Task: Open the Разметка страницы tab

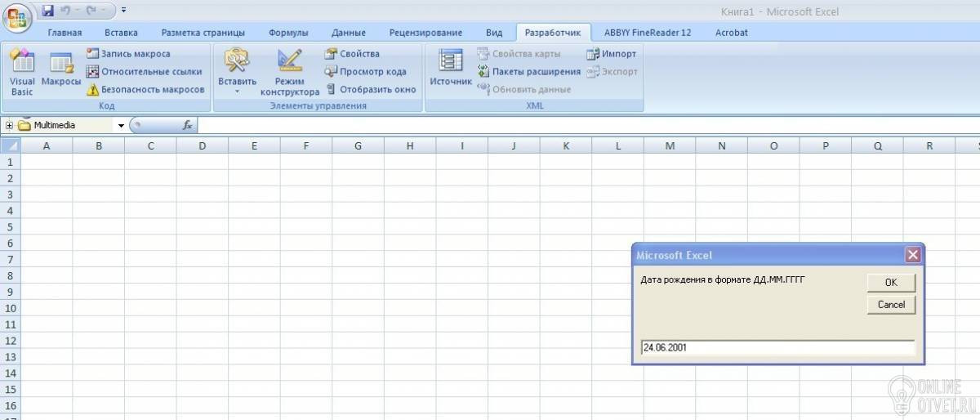Action: [x=203, y=33]
